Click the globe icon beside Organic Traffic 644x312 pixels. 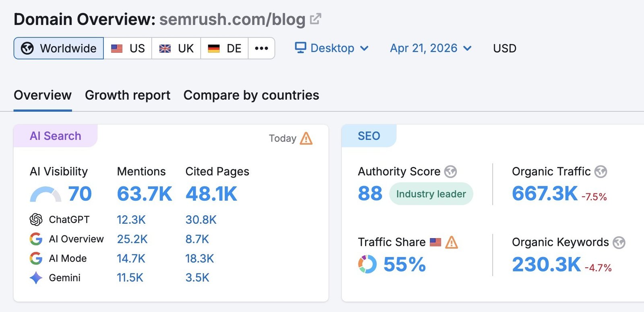pos(601,172)
